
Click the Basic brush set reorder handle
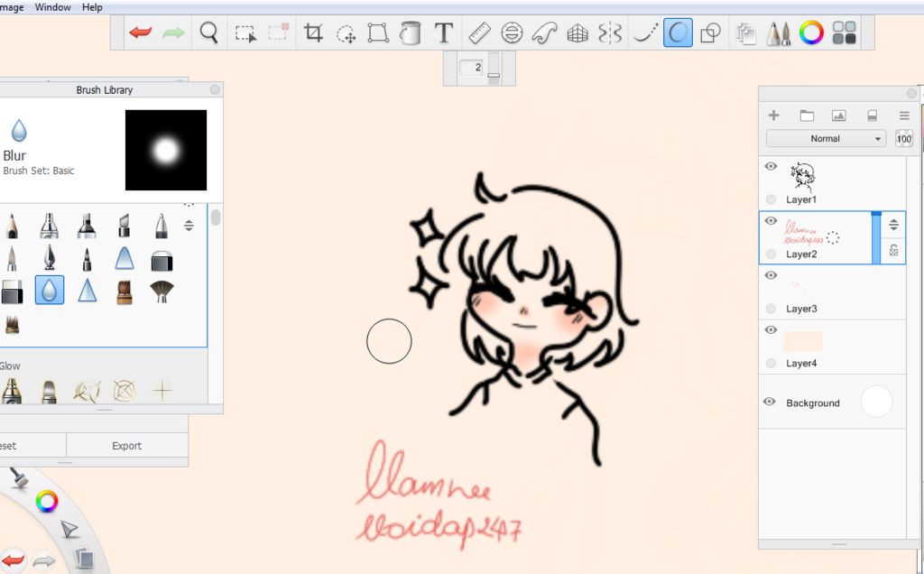(189, 225)
